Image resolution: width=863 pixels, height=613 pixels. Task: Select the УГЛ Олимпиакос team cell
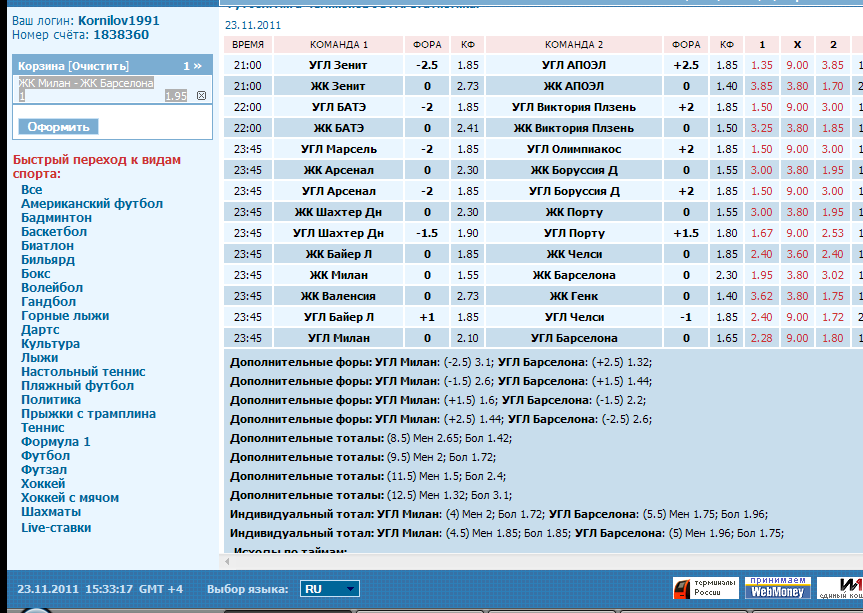[573, 149]
